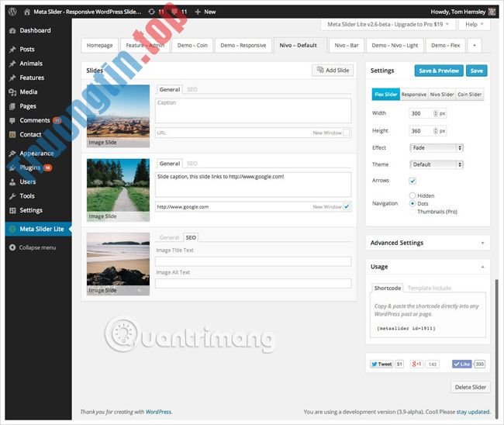Screen dimensions: 504x425
Task: Open the Help dropdown
Action: tap(474, 25)
